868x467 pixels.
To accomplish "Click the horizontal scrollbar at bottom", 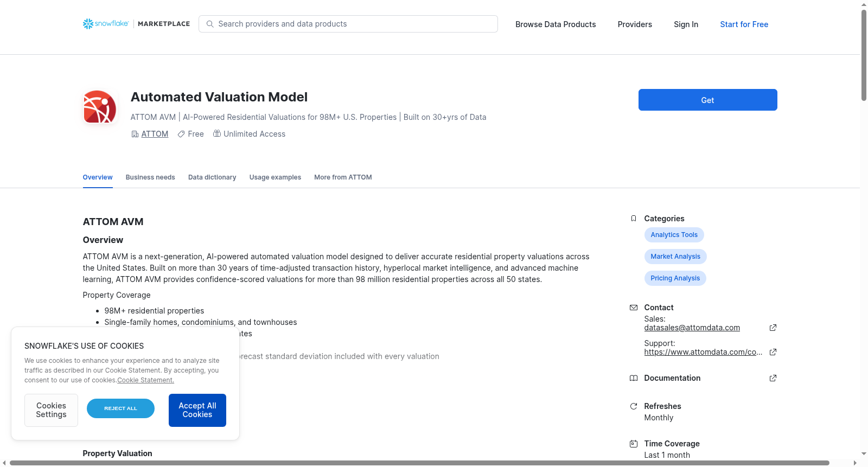I will [x=419, y=463].
